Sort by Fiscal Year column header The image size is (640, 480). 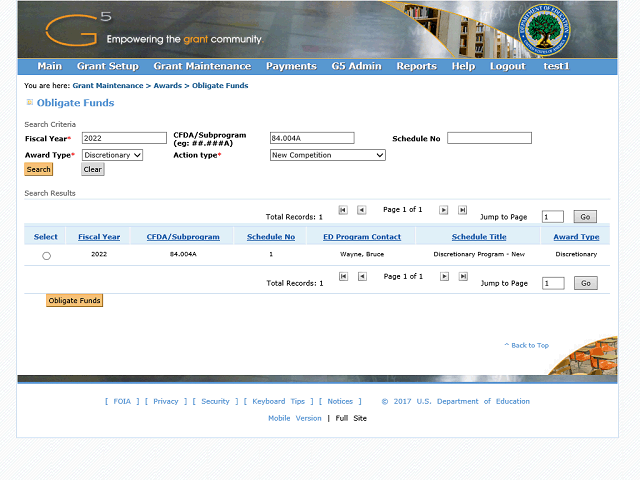[99, 237]
